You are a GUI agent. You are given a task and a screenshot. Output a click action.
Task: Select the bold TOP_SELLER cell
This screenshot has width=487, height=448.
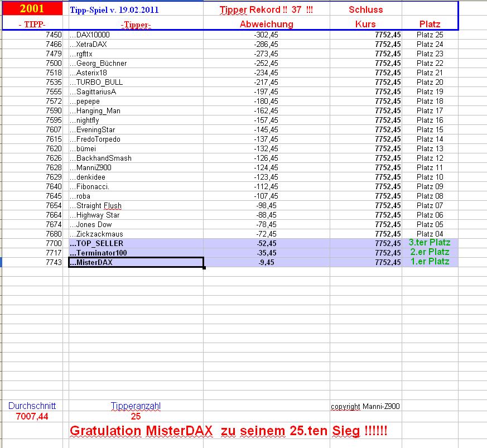pos(136,243)
